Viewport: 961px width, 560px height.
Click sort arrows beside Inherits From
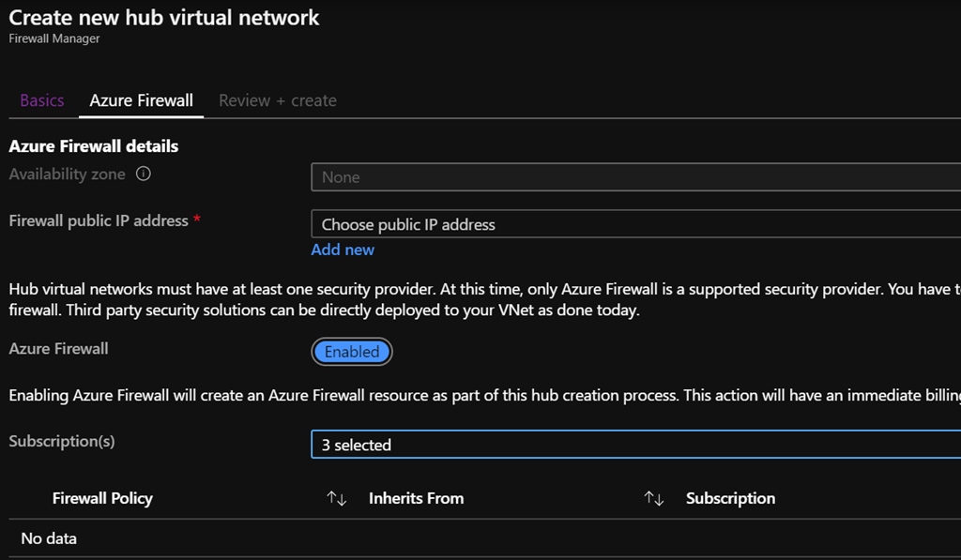[x=654, y=499]
